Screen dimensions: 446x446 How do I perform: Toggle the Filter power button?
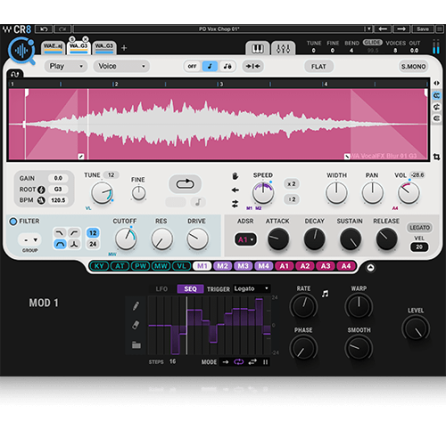pos(13,221)
